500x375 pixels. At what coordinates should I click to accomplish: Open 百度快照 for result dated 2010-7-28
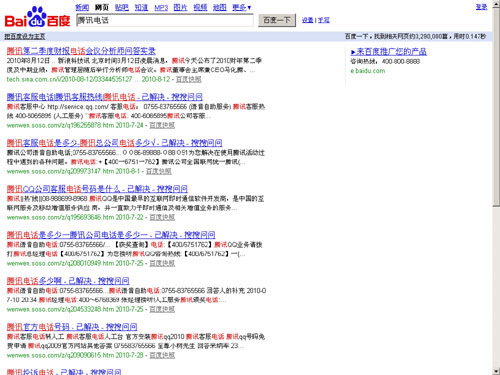162,355
